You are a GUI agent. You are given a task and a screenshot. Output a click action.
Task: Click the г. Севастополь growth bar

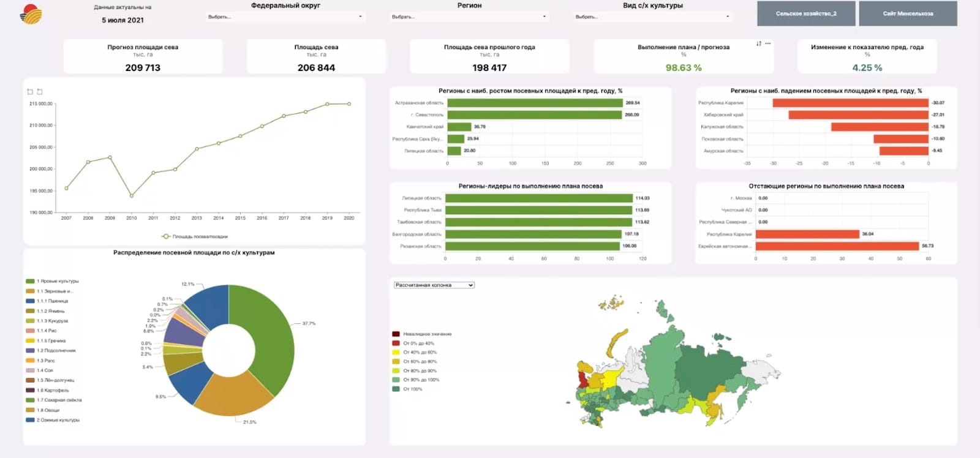tap(535, 114)
